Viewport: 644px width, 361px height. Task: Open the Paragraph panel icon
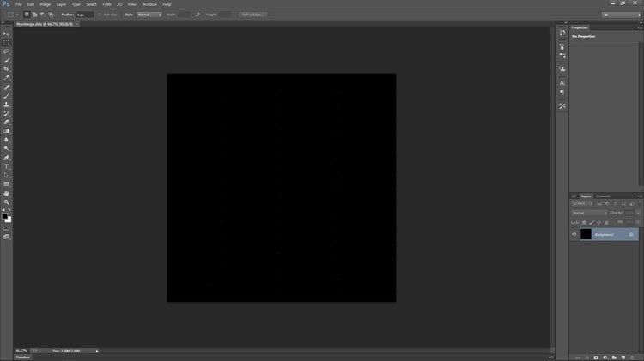[x=562, y=93]
